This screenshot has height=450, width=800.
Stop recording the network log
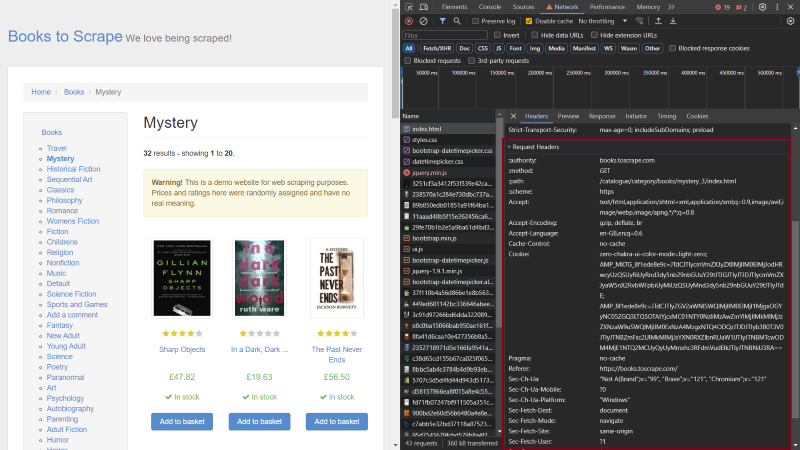pyautogui.click(x=409, y=21)
